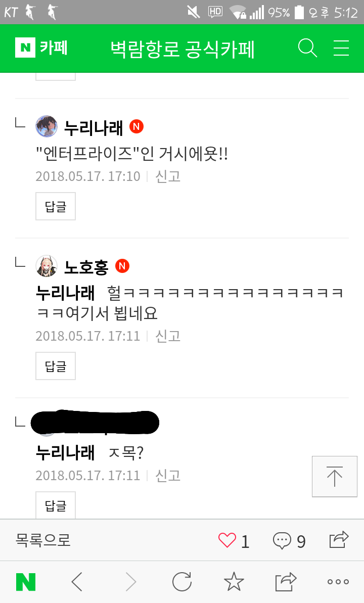Report 누리나래's comment with 신고
364x603 pixels.
168,176
